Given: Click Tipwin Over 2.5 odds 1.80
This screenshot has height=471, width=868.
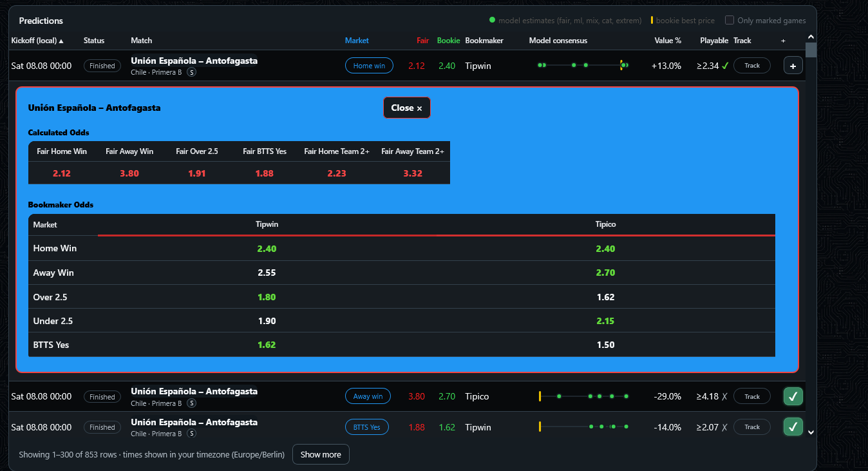Looking at the screenshot, I should tap(267, 297).
